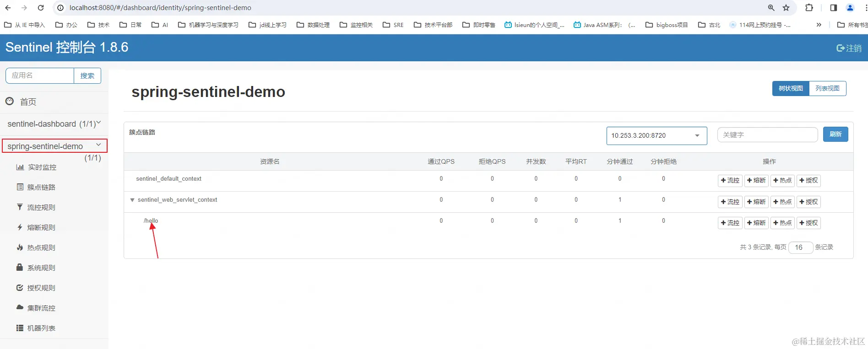
Task: Open the 机器学习与深度学习 bookmark folder
Action: click(x=208, y=25)
